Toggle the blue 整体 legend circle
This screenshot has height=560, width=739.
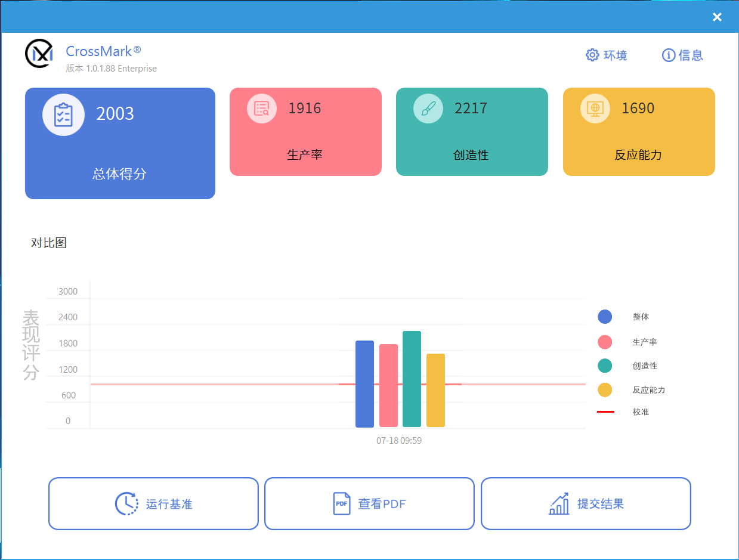point(605,317)
